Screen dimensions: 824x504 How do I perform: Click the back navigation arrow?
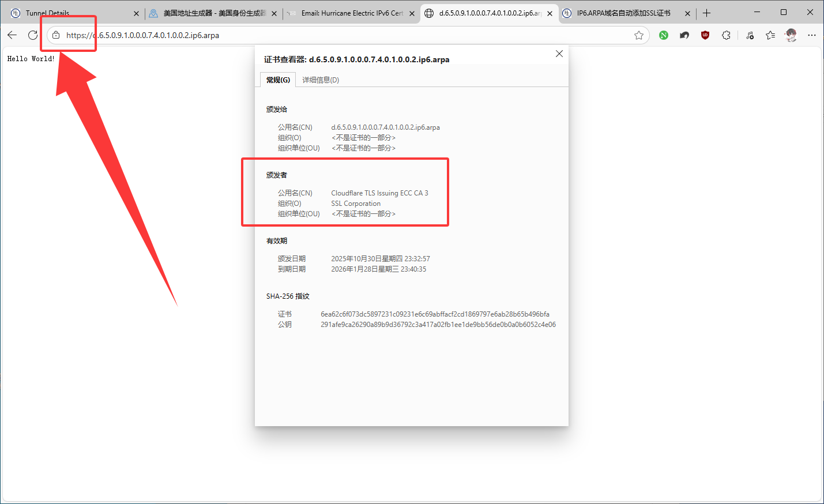click(x=12, y=35)
